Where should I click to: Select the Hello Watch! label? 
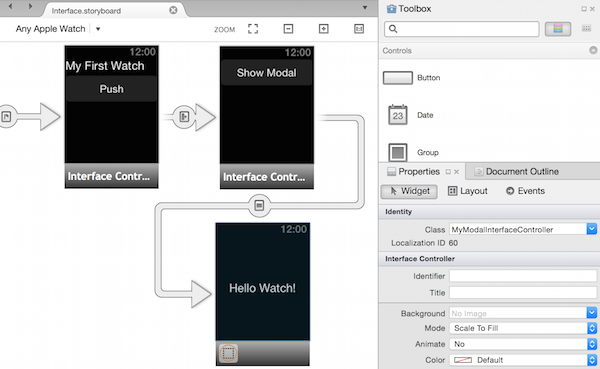pyautogui.click(x=262, y=288)
